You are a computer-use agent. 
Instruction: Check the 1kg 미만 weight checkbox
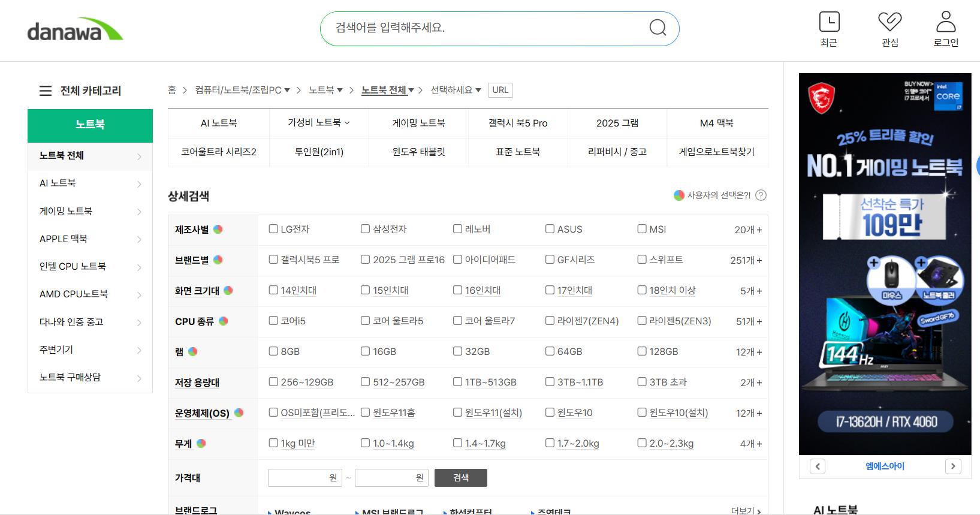click(x=273, y=443)
